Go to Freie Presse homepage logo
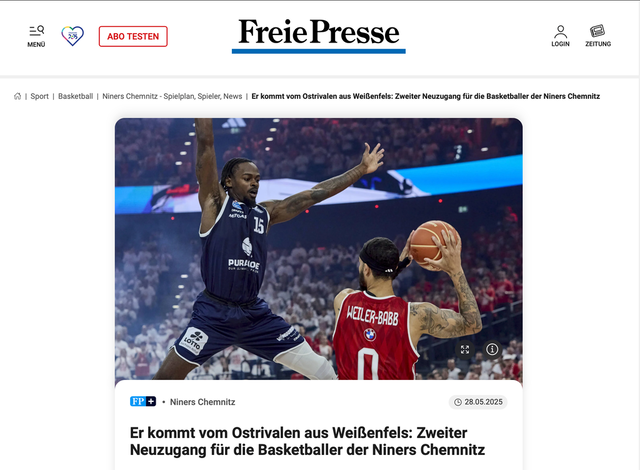The height and width of the screenshot is (470, 640). click(x=319, y=36)
